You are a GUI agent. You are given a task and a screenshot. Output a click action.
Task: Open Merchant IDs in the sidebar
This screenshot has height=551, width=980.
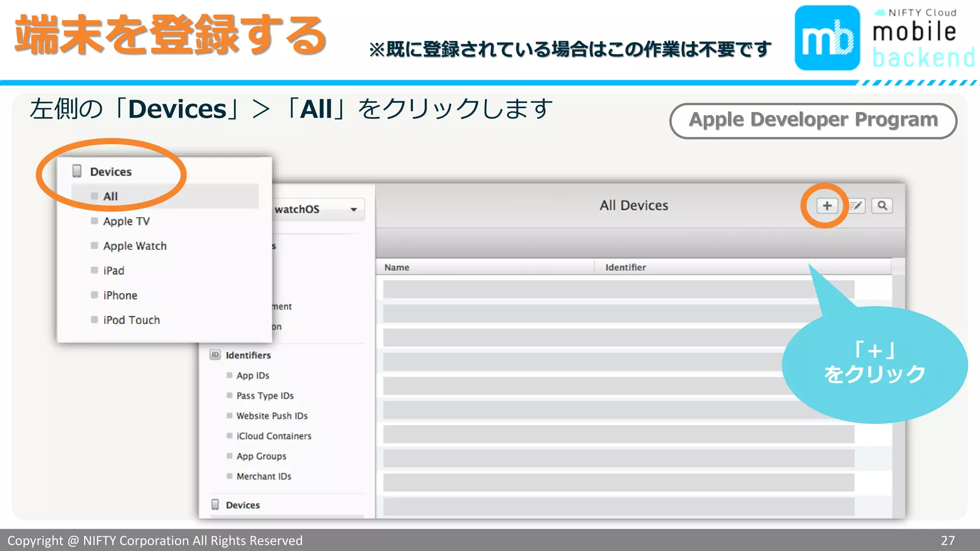point(264,476)
